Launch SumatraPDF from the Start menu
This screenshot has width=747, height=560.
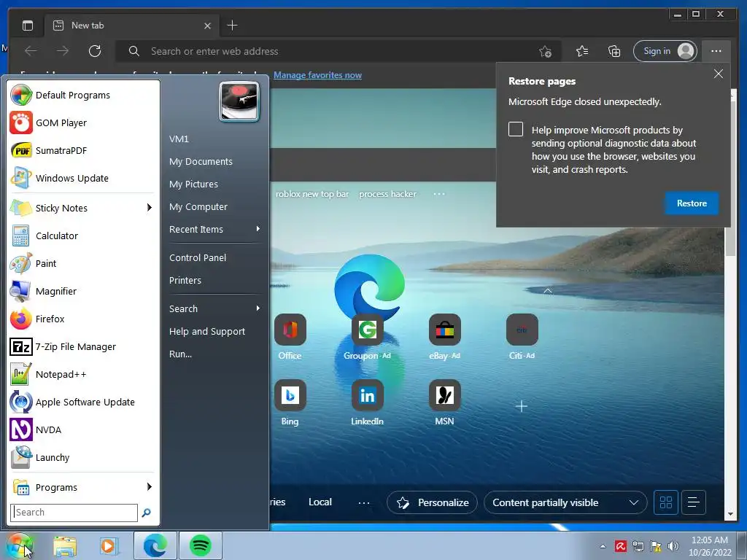point(82,150)
